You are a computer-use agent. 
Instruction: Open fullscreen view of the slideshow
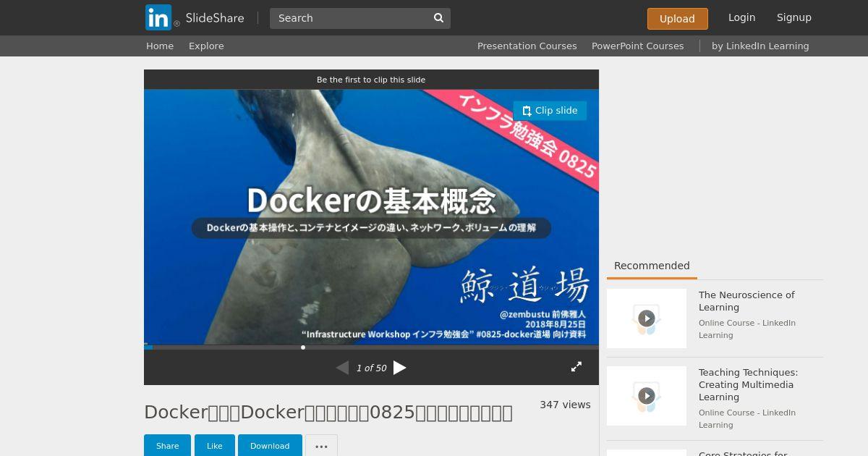[576, 367]
